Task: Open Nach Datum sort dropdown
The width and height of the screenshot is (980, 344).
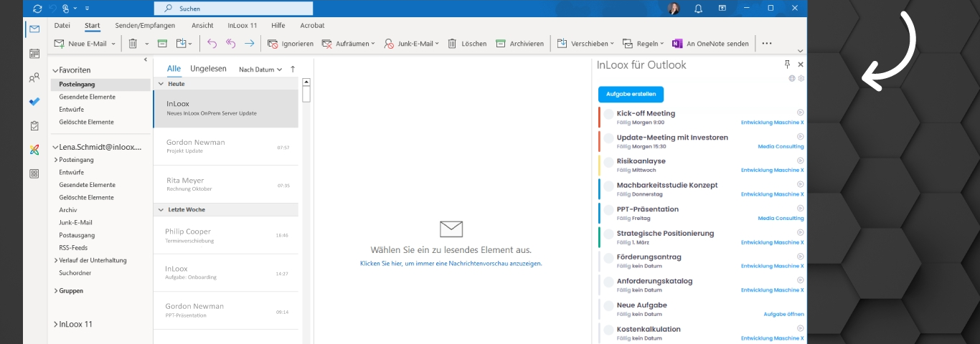Action: pyautogui.click(x=259, y=70)
